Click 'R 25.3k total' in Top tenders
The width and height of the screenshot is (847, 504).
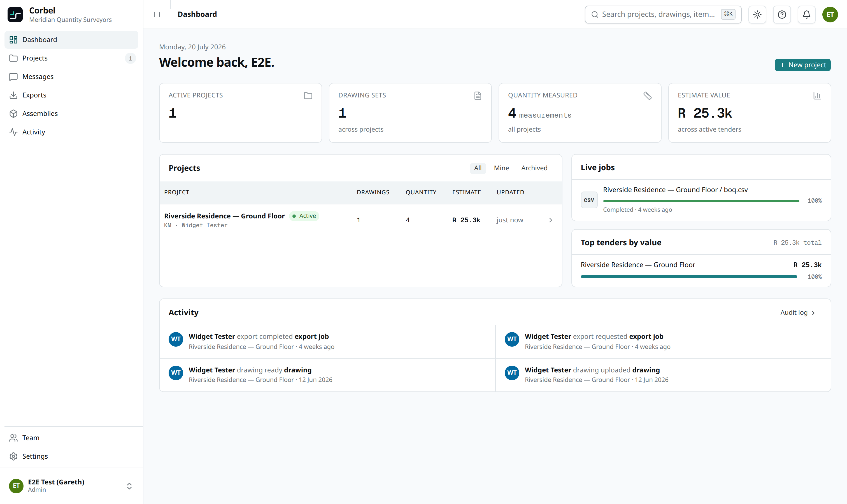point(797,243)
